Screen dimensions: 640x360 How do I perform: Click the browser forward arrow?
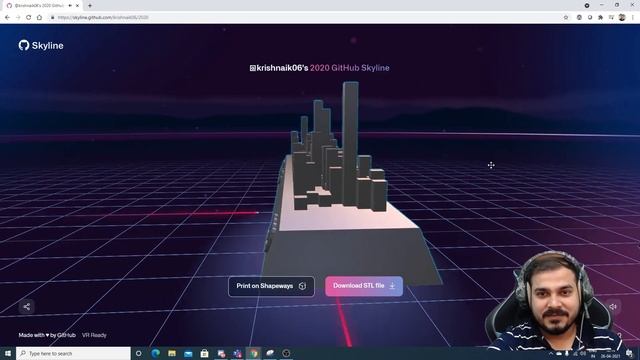[18, 18]
